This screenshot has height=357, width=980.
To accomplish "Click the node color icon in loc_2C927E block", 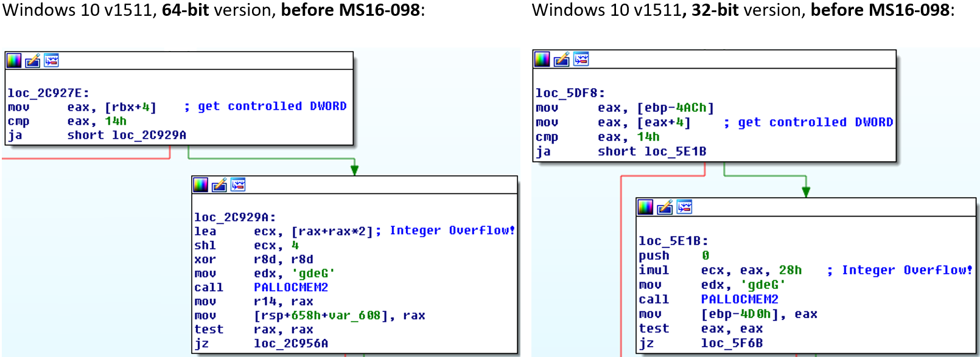I will (x=14, y=60).
